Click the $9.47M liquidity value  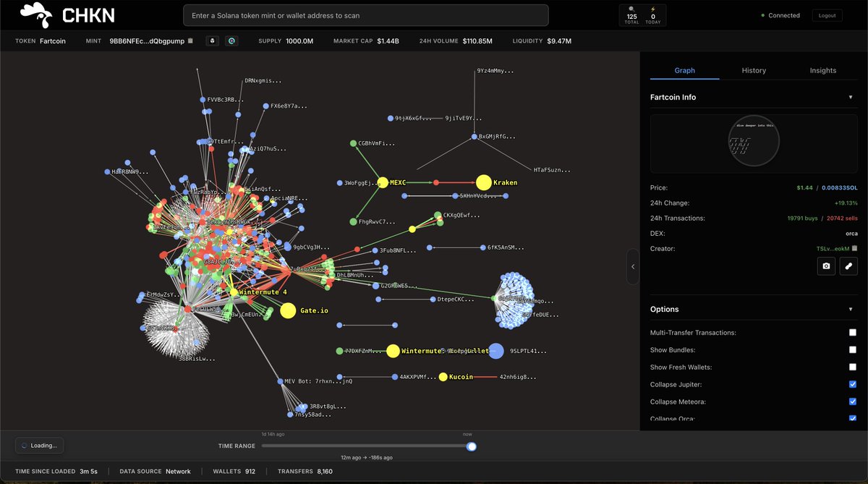pos(559,41)
